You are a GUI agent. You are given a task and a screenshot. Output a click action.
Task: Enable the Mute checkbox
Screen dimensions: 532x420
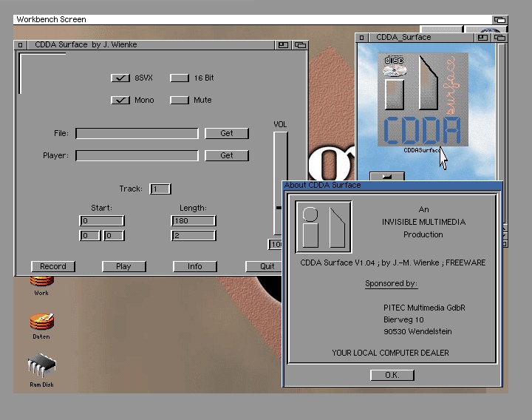[x=180, y=100]
